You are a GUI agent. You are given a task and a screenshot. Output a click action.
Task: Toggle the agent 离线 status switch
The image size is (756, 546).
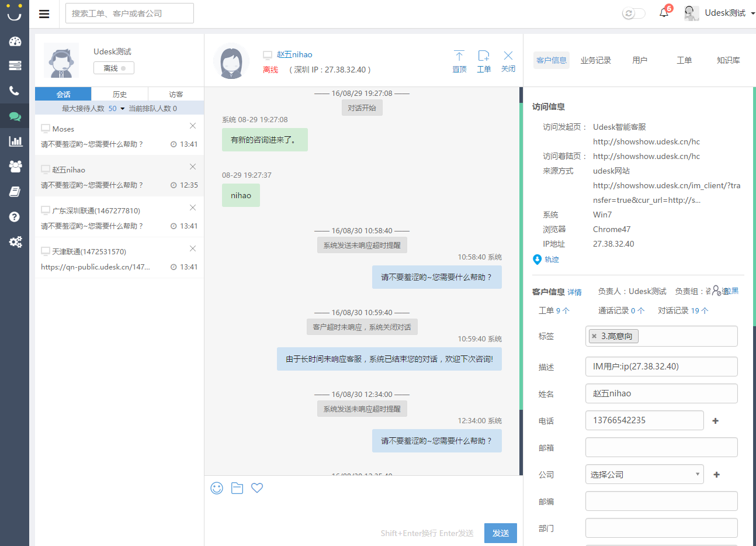coord(113,68)
